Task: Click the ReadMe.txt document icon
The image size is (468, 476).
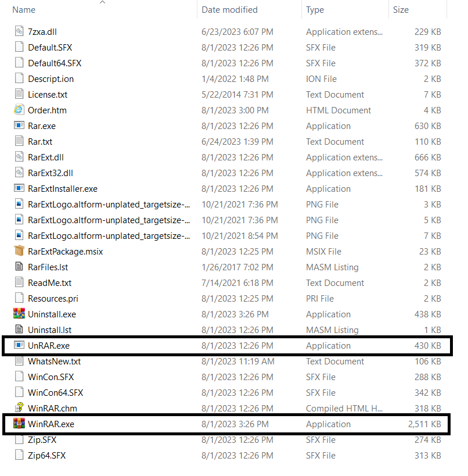Action: pos(19,282)
